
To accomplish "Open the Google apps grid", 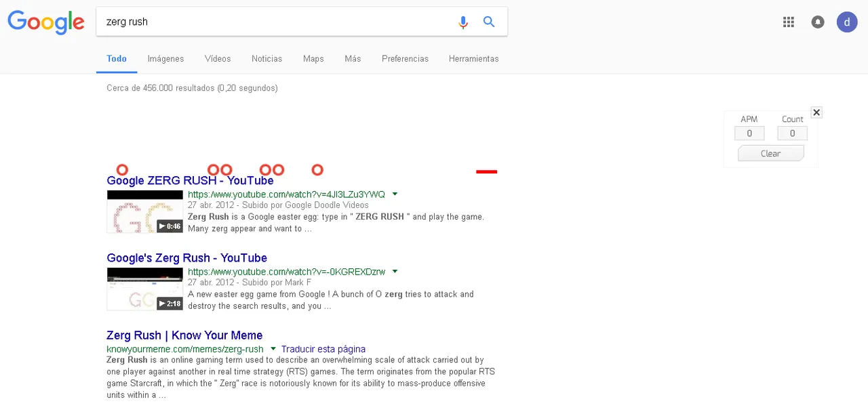I will click(x=788, y=22).
